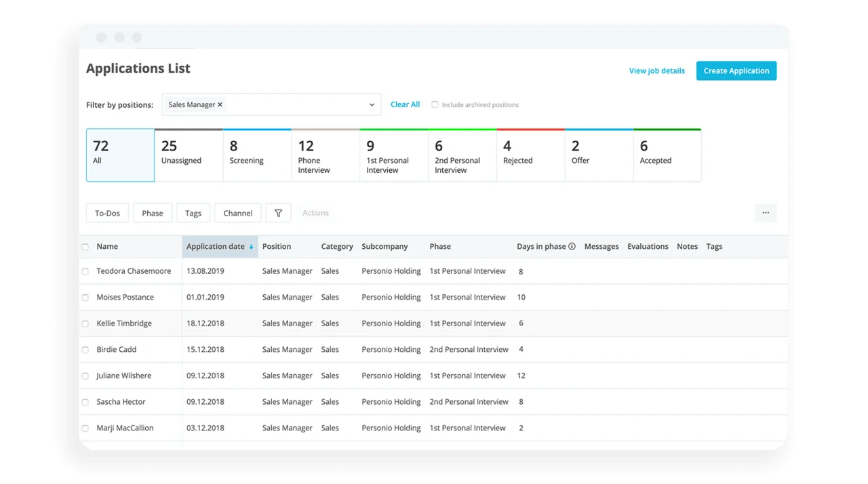Check the box for Teodora Chasemoore
Viewport: 868px width, 484px height.
[x=85, y=271]
